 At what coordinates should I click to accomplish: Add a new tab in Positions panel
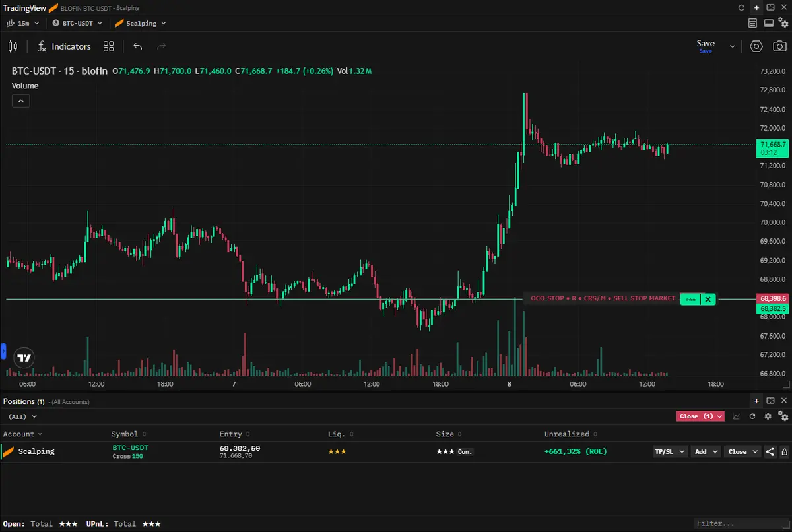[x=757, y=401]
